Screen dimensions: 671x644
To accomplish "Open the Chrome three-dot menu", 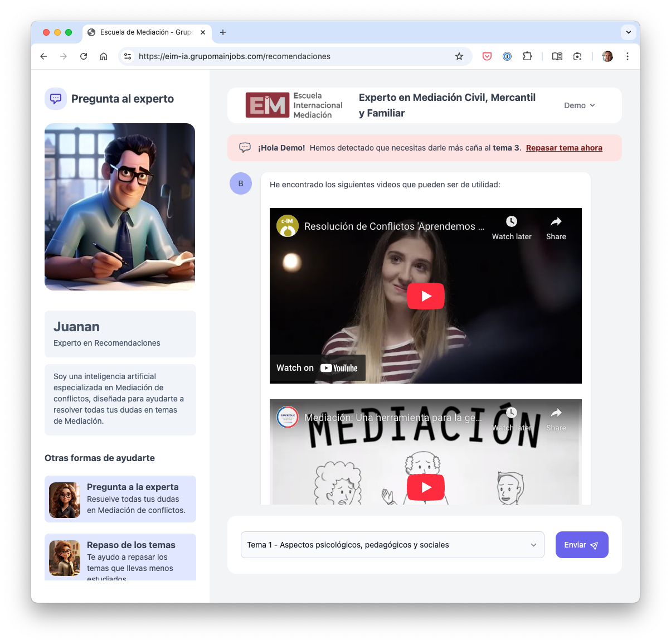I will point(628,56).
